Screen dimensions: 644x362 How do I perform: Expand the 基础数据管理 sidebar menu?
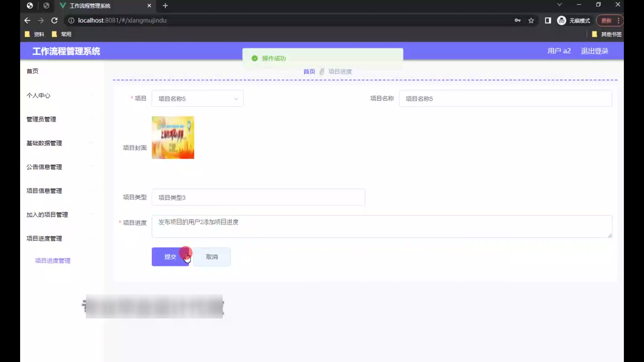pyautogui.click(x=44, y=143)
